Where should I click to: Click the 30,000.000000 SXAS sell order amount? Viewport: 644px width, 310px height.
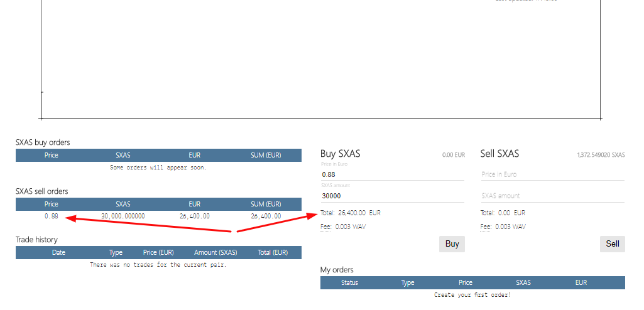(123, 216)
